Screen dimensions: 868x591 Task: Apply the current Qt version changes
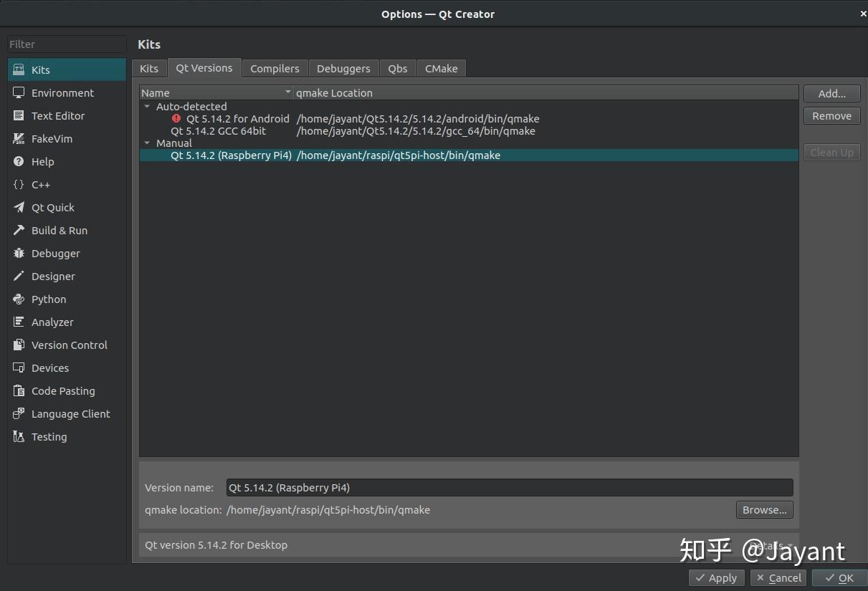pos(716,577)
